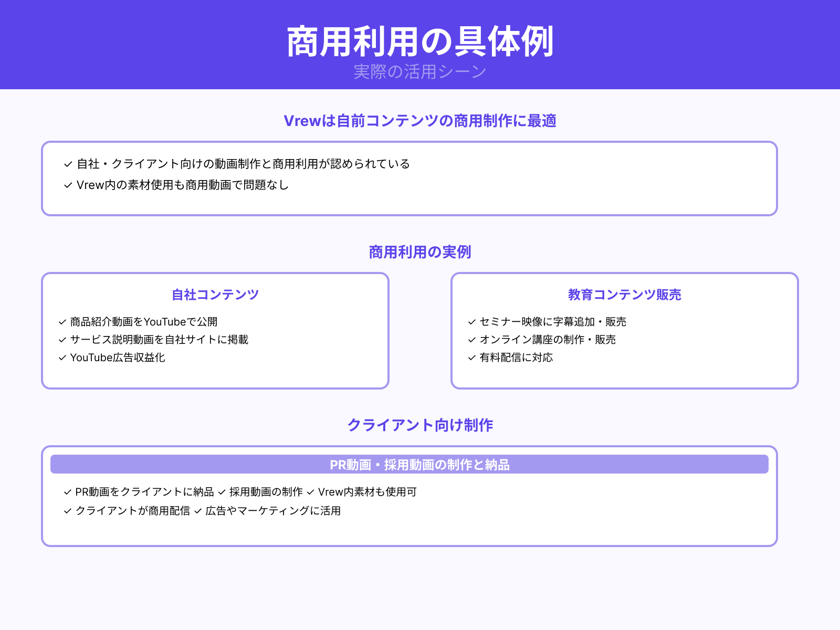Toggle the item 自社・クライアント向けの動画制作と商用利用が認められている
This screenshot has width=840, height=630.
coord(243,164)
